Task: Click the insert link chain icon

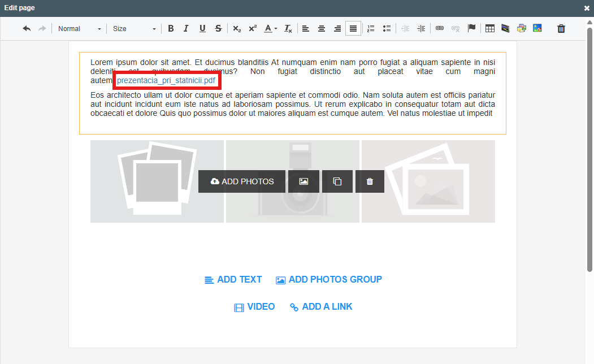Action: 440,29
